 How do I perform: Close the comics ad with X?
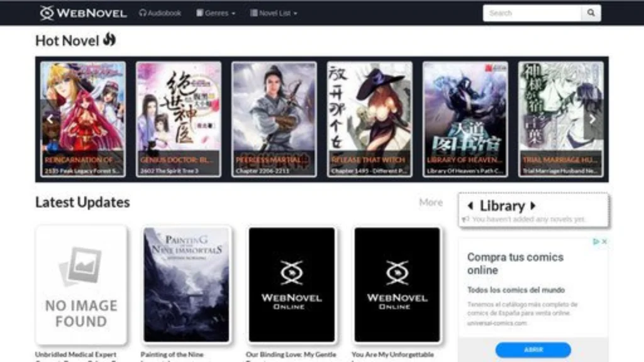click(604, 241)
